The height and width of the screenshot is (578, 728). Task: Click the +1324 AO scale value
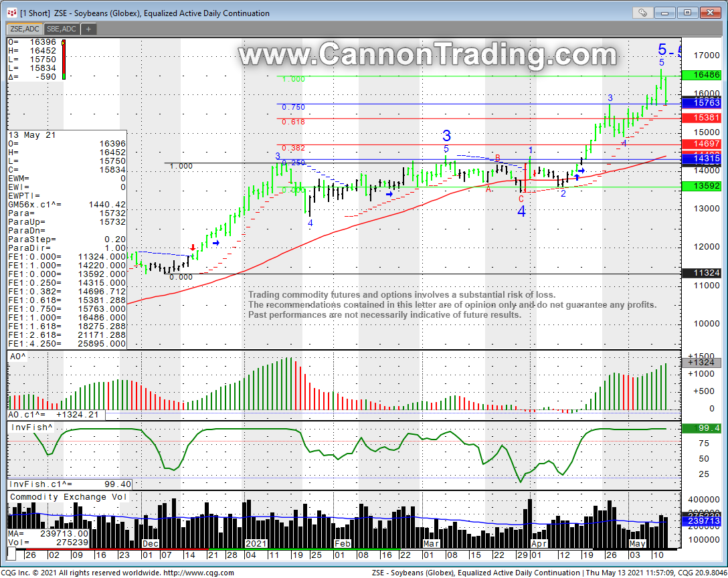701,362
